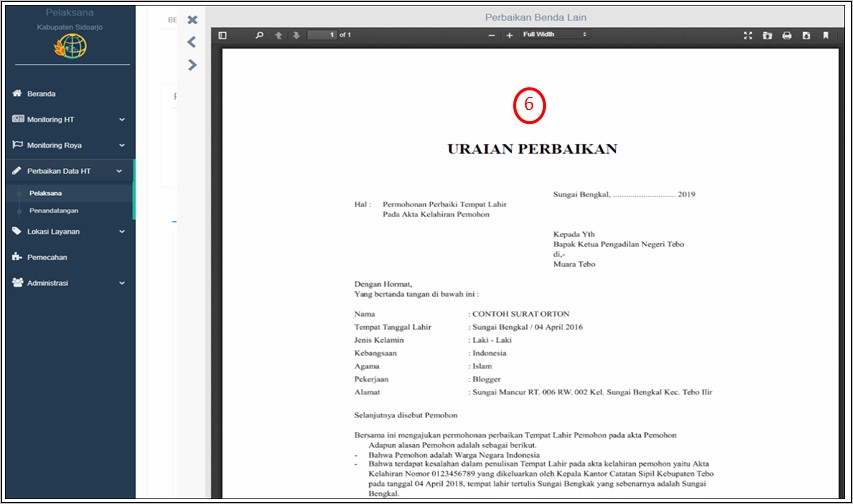
Task: Expand the Lokasi Layanan chevron
Action: pyautogui.click(x=122, y=231)
